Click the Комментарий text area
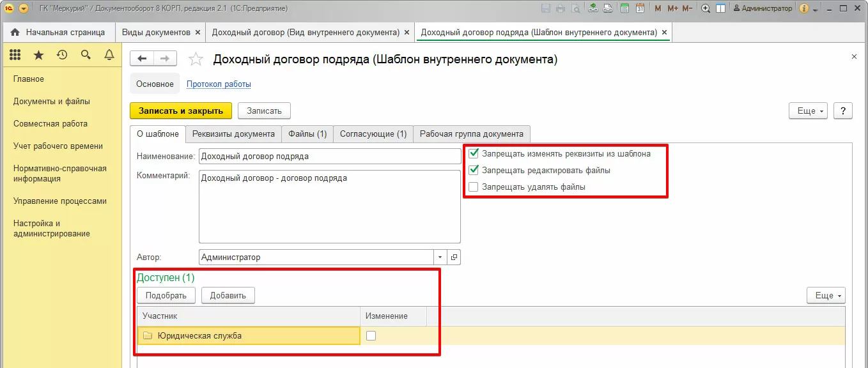 click(x=330, y=206)
